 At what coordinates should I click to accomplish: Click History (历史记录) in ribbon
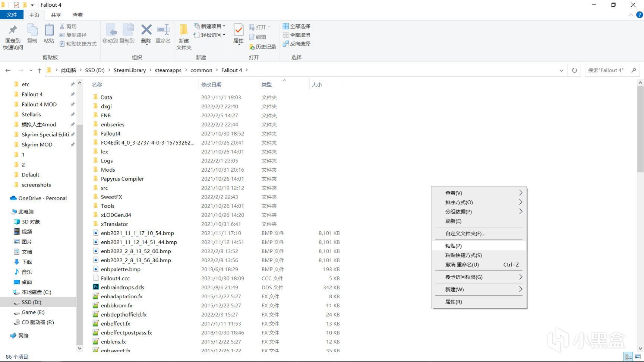point(262,47)
